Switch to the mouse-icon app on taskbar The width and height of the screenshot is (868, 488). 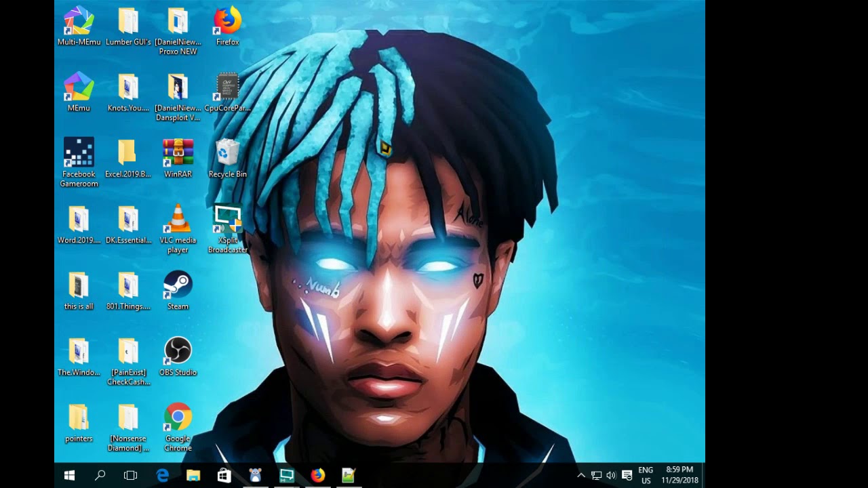256,475
